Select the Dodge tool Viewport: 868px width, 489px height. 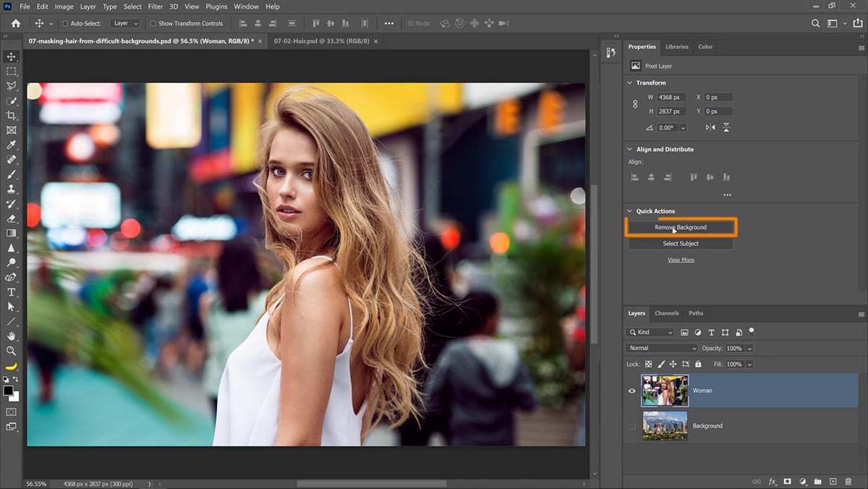point(11,263)
